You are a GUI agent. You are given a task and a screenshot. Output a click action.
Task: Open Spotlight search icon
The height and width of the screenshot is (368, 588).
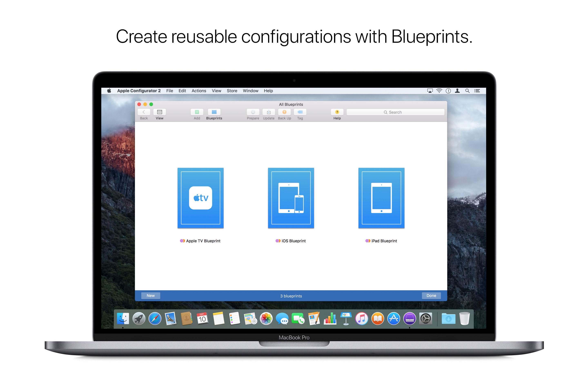(467, 91)
